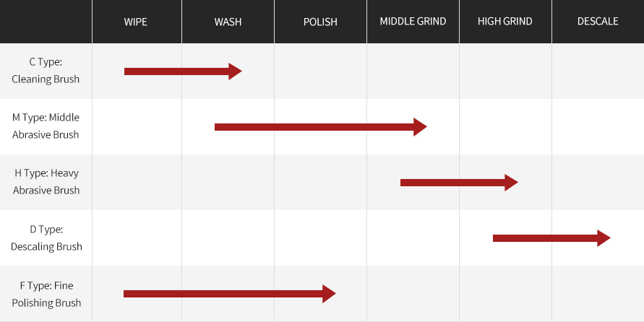Click the DESCALE cell in Cleaning Brush row

point(598,71)
